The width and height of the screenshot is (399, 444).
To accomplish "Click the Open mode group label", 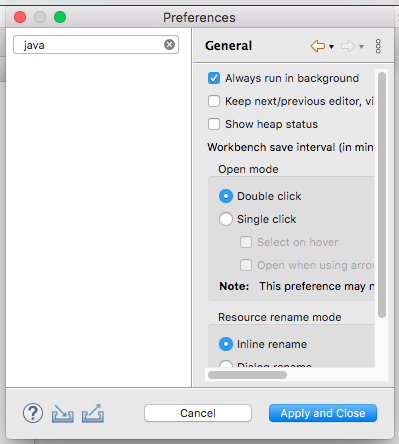I will coord(248,169).
